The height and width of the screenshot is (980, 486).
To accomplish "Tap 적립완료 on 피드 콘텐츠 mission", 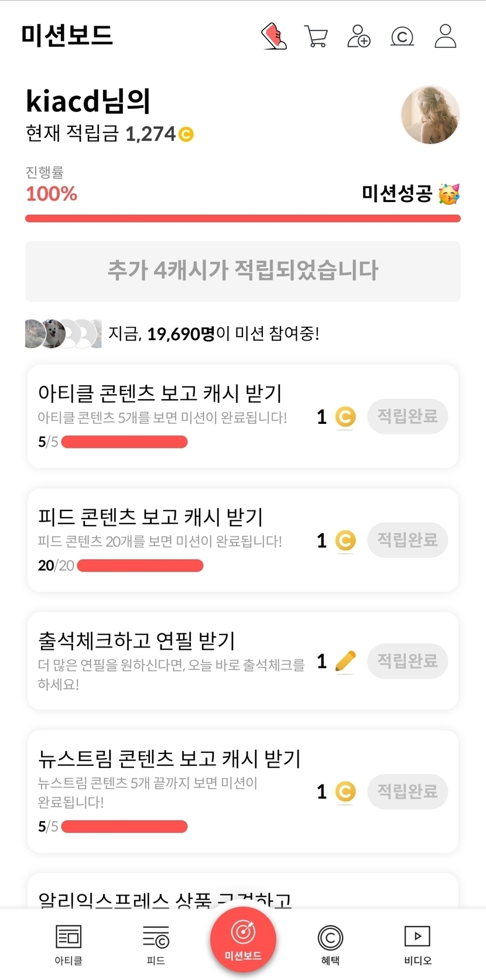I will pos(408,540).
